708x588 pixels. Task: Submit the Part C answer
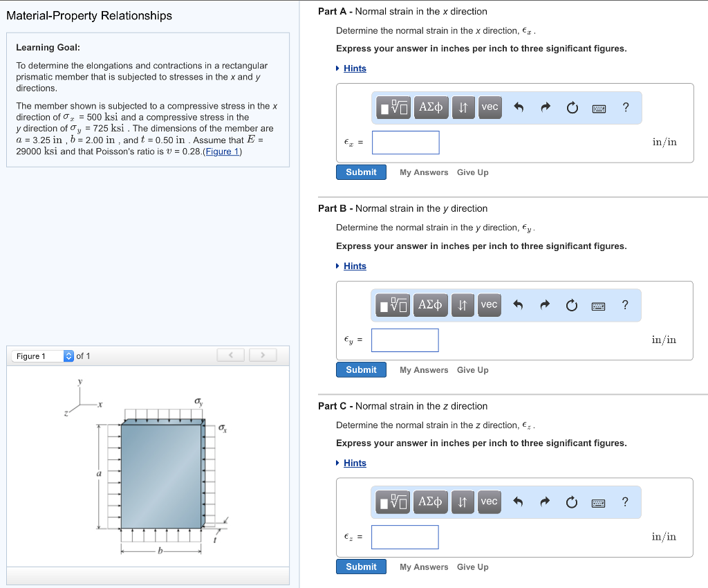click(361, 567)
